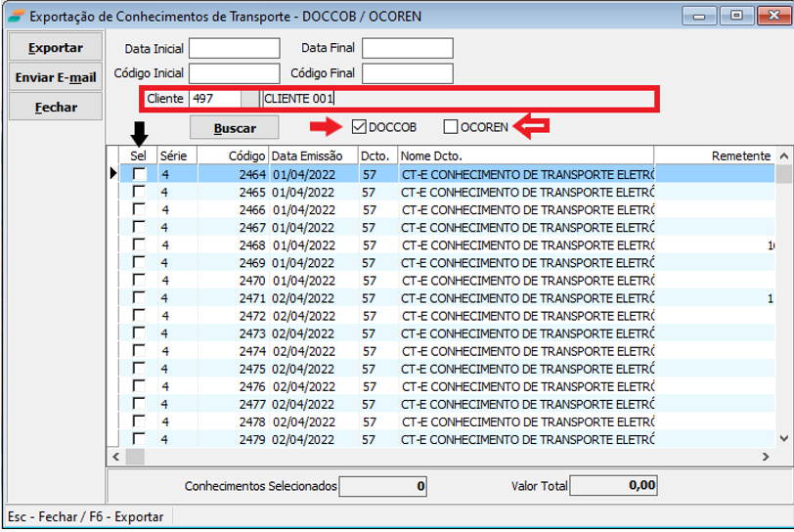The width and height of the screenshot is (794, 532).
Task: Click the client lookup button beside code 497
Action: click(251, 99)
